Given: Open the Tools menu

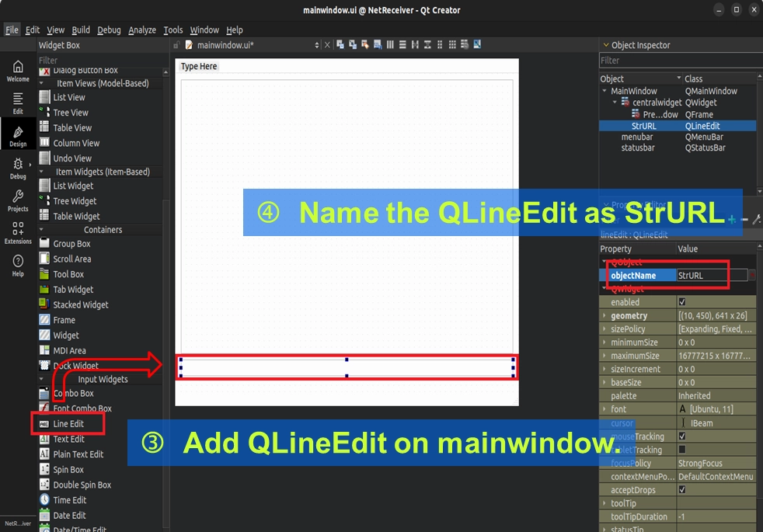Looking at the screenshot, I should (172, 30).
